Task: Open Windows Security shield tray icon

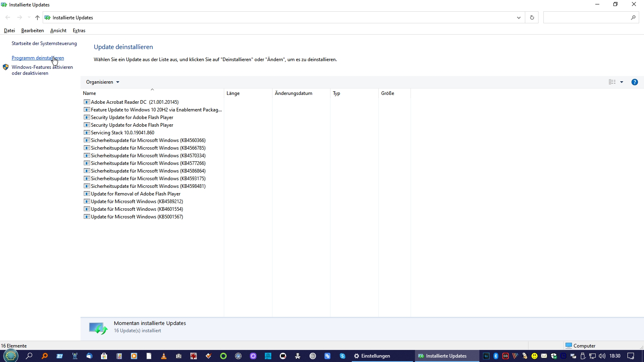Action: 554,356
